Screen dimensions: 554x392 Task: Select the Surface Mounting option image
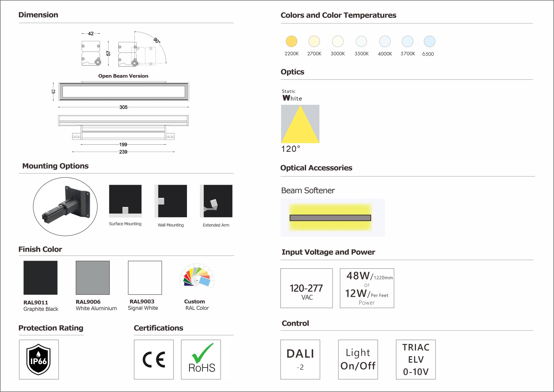(x=125, y=201)
